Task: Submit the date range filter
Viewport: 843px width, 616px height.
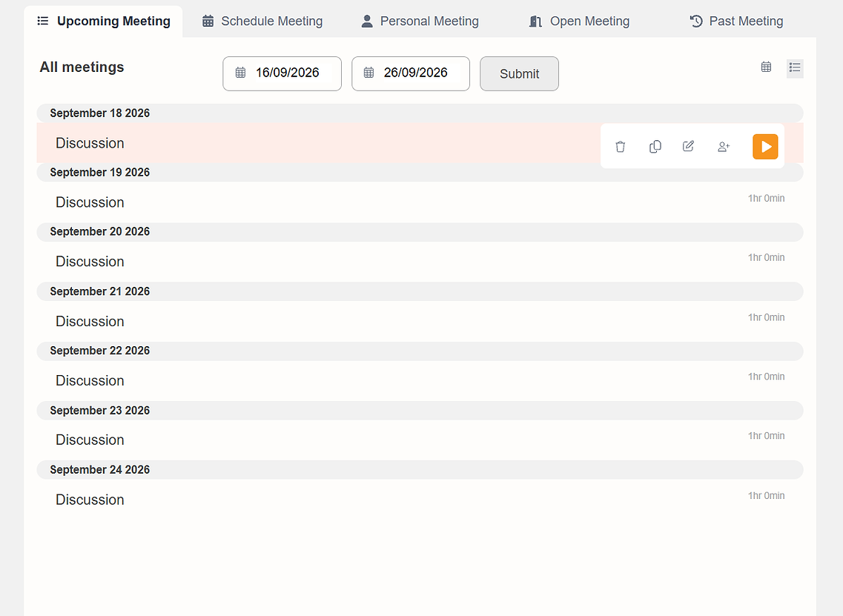Action: pos(519,73)
